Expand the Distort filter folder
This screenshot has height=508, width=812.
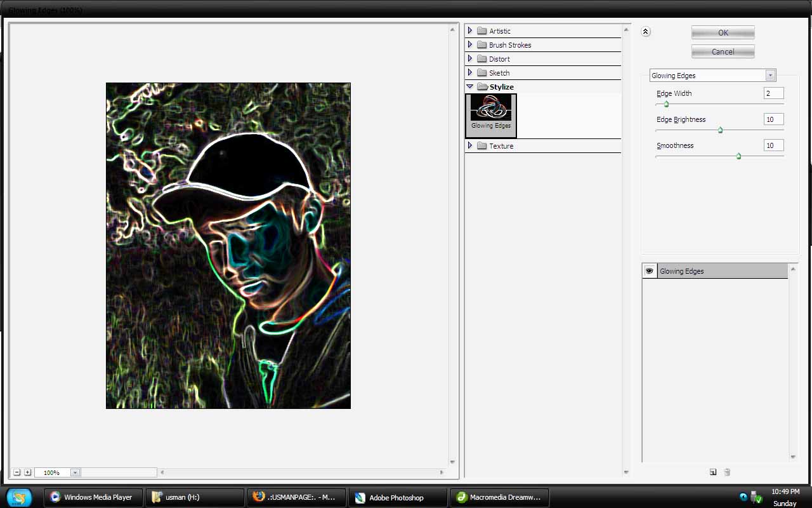point(470,58)
